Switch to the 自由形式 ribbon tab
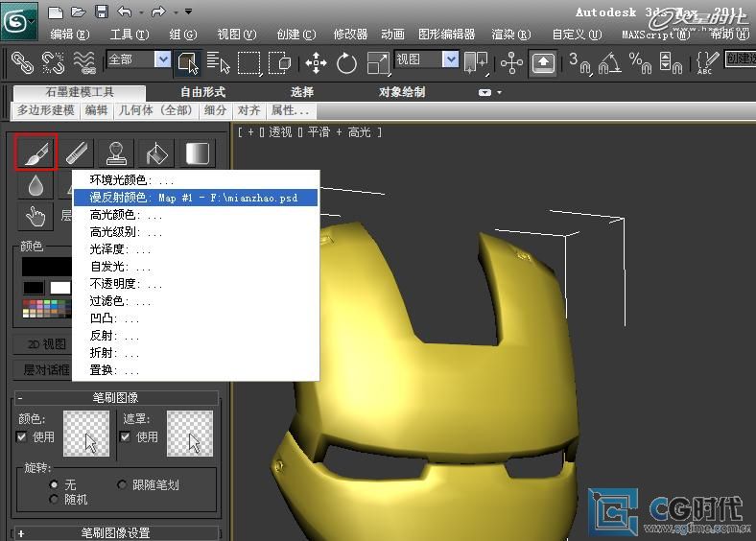The height and width of the screenshot is (541, 756). pyautogui.click(x=203, y=92)
